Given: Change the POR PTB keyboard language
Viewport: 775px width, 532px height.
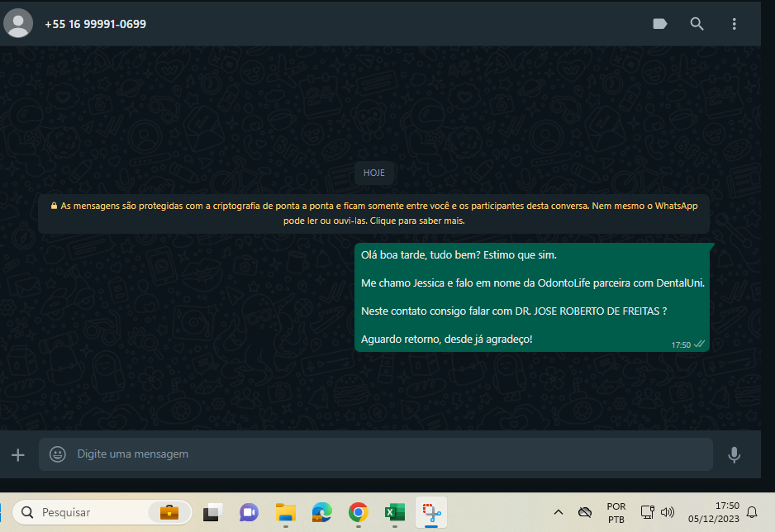Looking at the screenshot, I should (x=616, y=513).
